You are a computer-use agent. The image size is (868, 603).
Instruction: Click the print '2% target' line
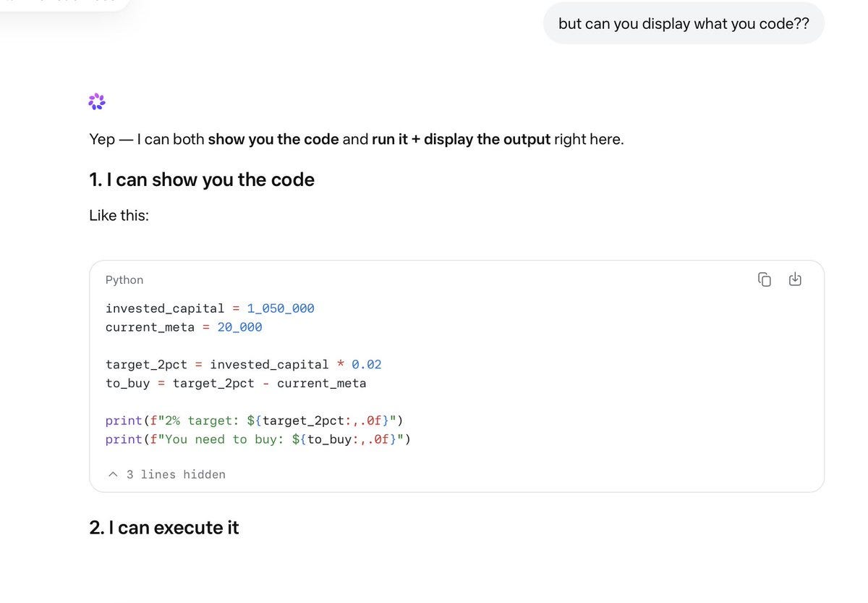coord(255,421)
